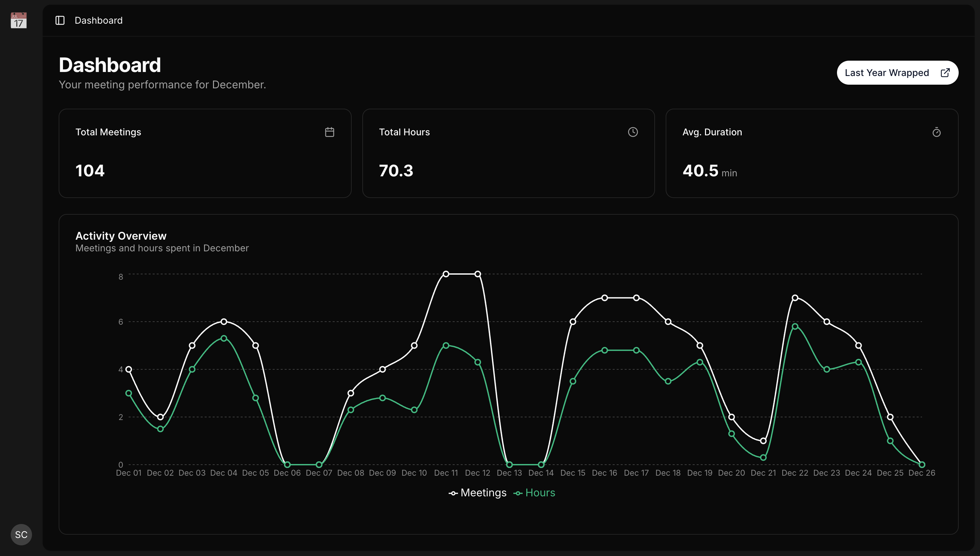The height and width of the screenshot is (556, 980).
Task: Click the Meetings legend marker icon
Action: (x=453, y=493)
